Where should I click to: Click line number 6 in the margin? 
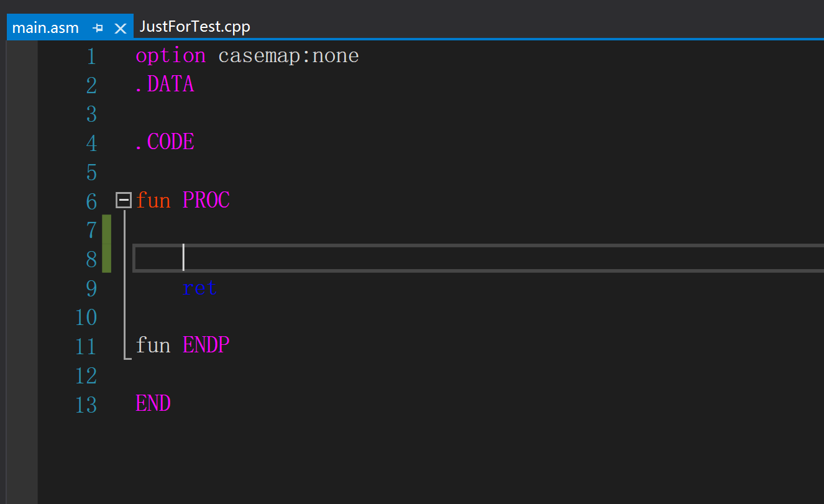91,201
